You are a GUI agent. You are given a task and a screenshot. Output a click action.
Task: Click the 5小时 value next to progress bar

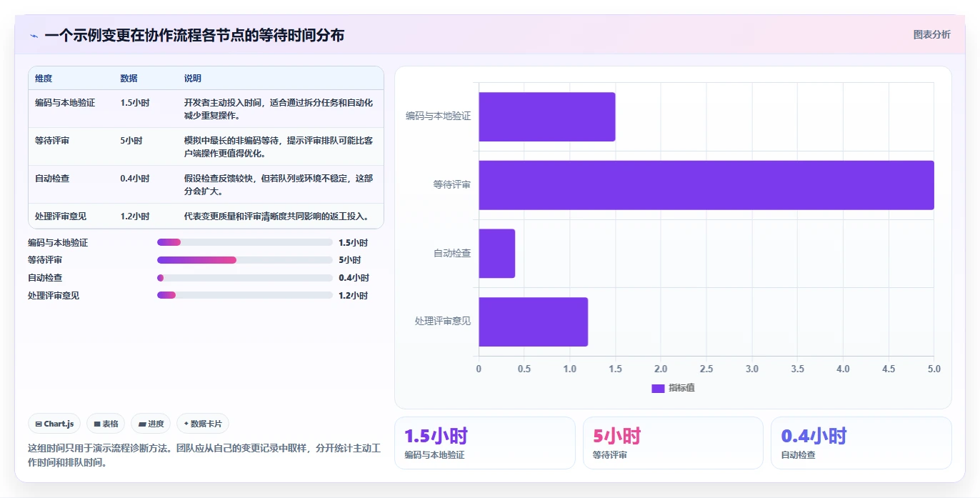[x=350, y=260]
